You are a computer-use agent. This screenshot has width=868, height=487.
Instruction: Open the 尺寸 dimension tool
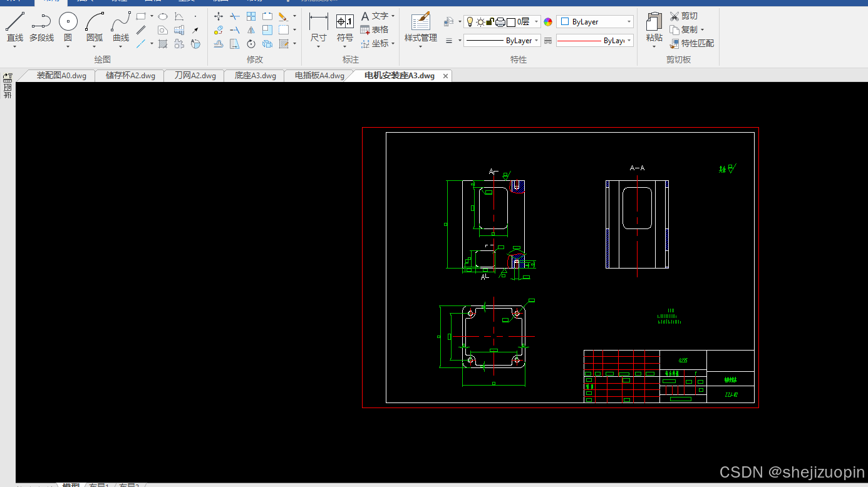coord(319,29)
